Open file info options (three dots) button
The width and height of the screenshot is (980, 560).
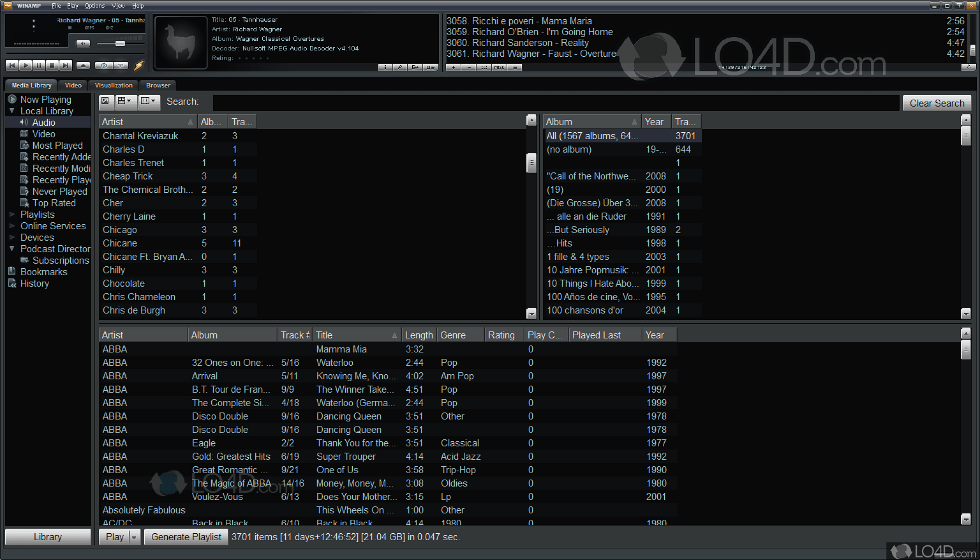pyautogui.click(x=385, y=67)
